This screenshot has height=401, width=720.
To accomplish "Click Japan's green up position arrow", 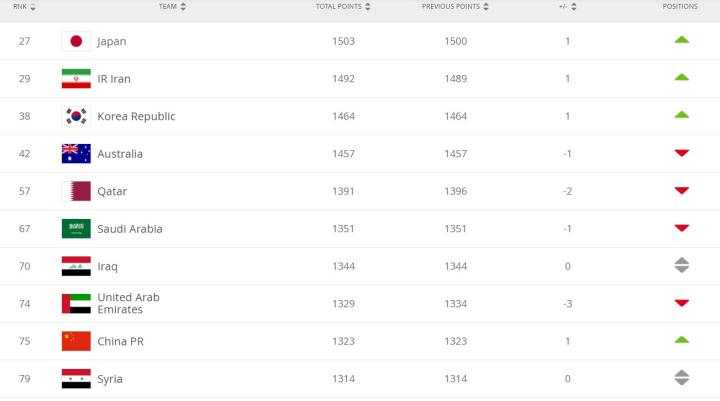I will click(682, 40).
